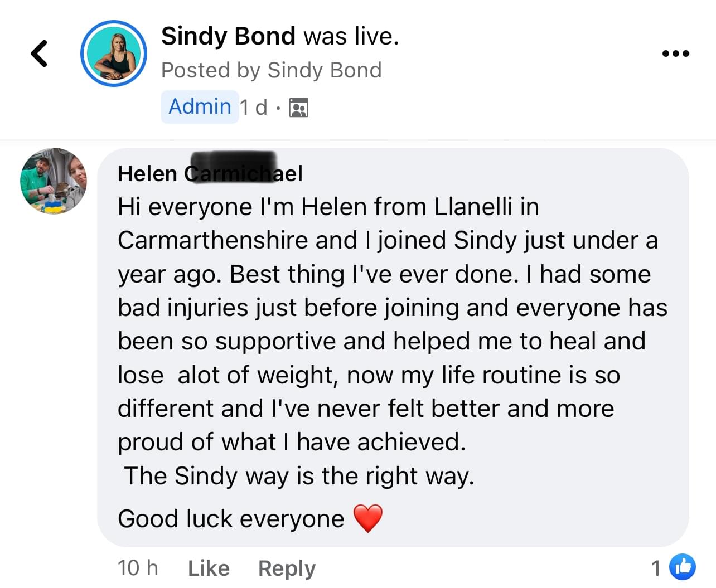Screen dimensions: 716x588
Task: Click the '10 h' comment timestamp
Action: click(138, 568)
